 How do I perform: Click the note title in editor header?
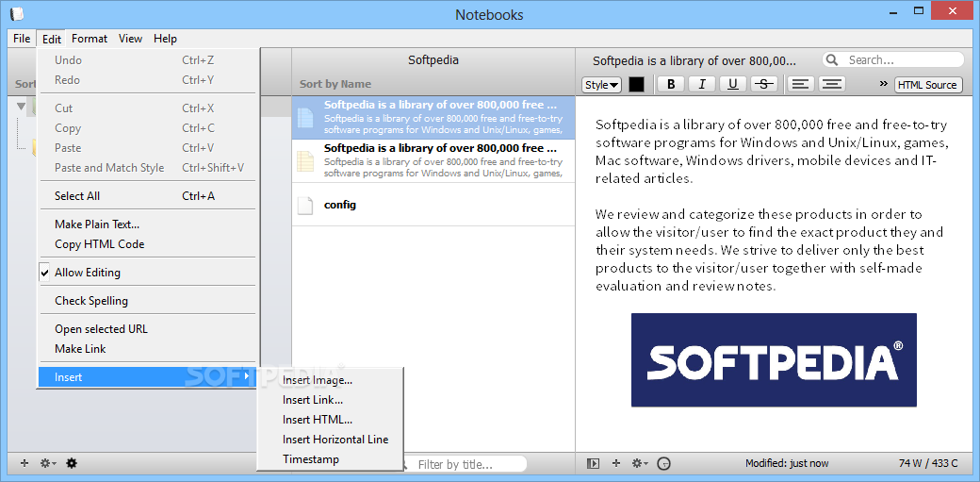coord(694,60)
